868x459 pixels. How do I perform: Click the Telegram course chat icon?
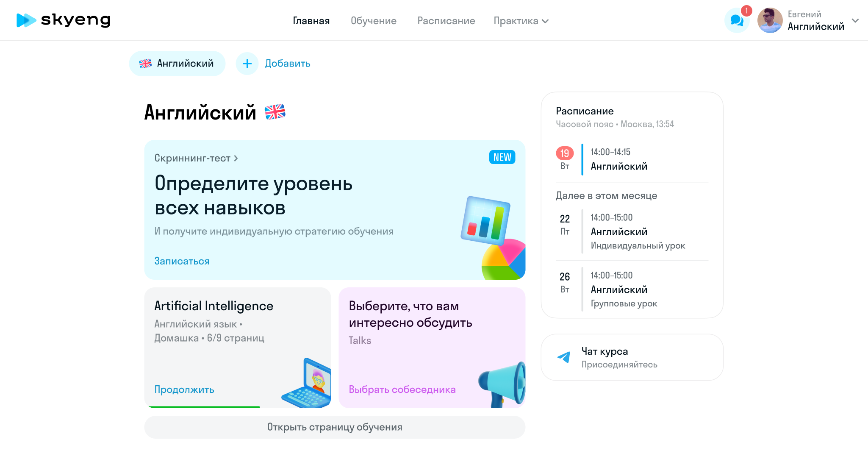point(564,357)
